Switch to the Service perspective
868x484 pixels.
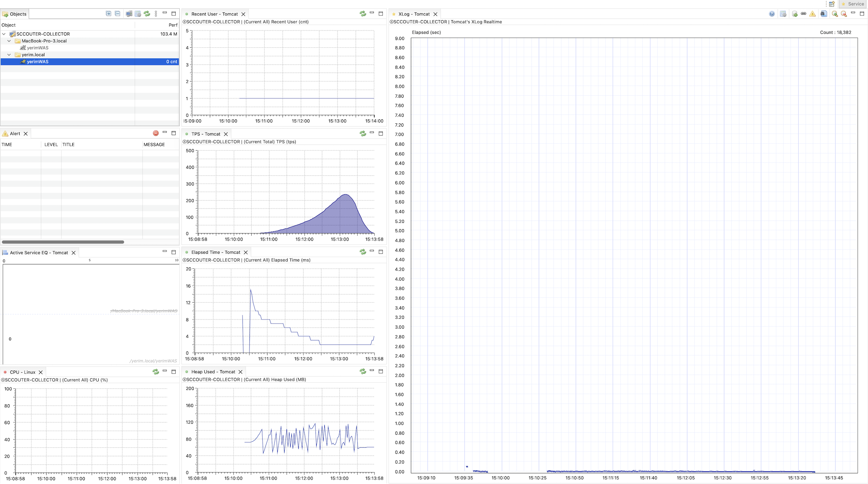[853, 4]
